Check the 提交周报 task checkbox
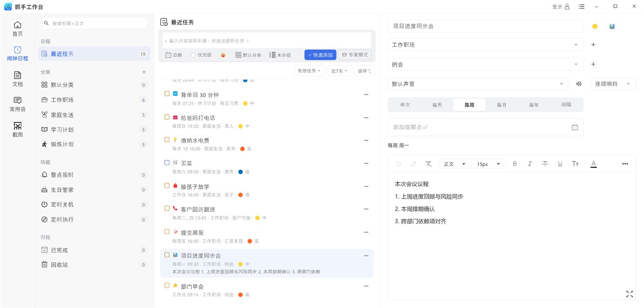The image size is (644, 308). coord(167,232)
